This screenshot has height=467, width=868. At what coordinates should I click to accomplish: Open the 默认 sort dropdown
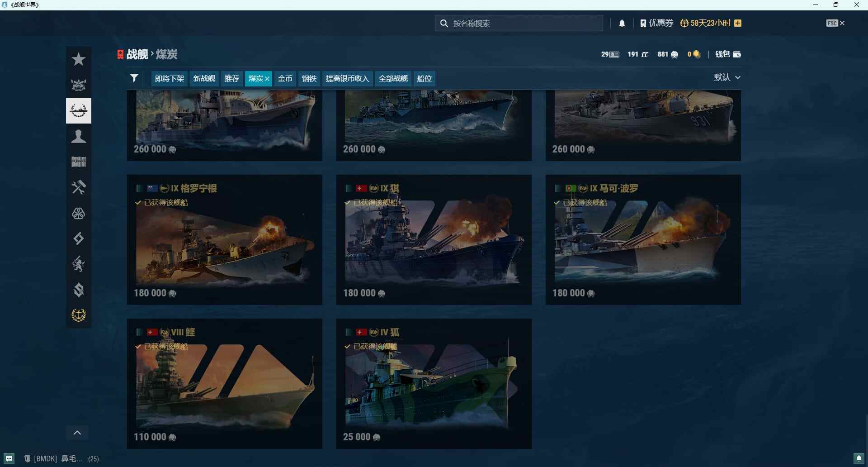click(727, 77)
